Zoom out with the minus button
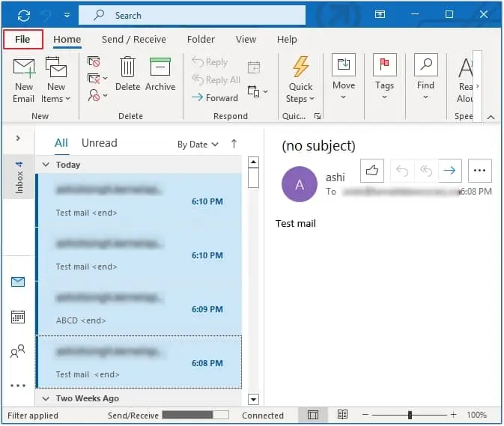Screen dimensions: 504x426 click(x=365, y=415)
